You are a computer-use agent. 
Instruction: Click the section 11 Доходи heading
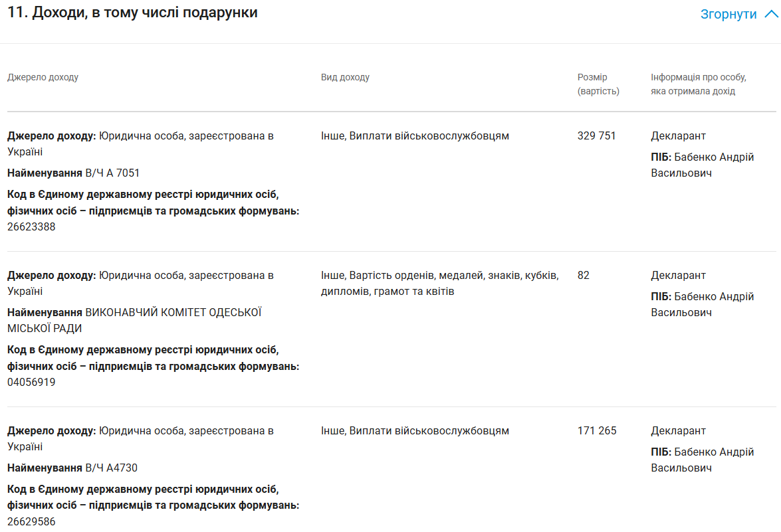pyautogui.click(x=132, y=12)
